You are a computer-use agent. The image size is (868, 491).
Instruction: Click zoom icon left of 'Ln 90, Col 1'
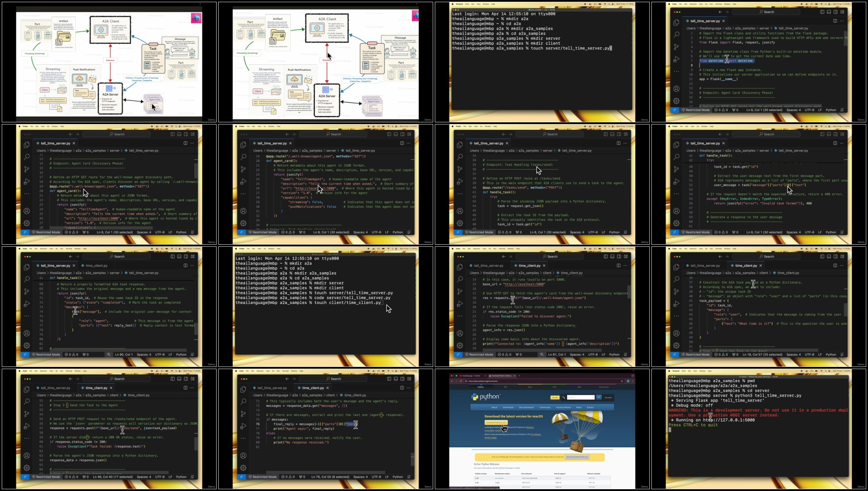pyautogui.click(x=108, y=354)
